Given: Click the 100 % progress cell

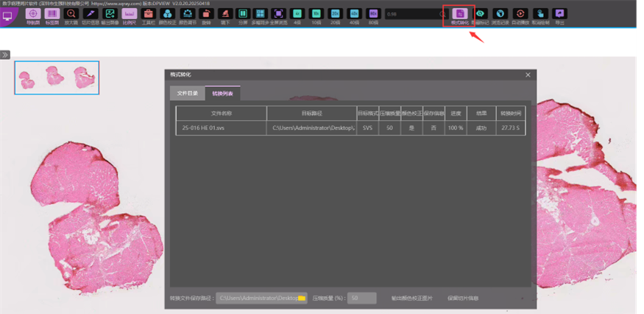Looking at the screenshot, I should tap(456, 128).
